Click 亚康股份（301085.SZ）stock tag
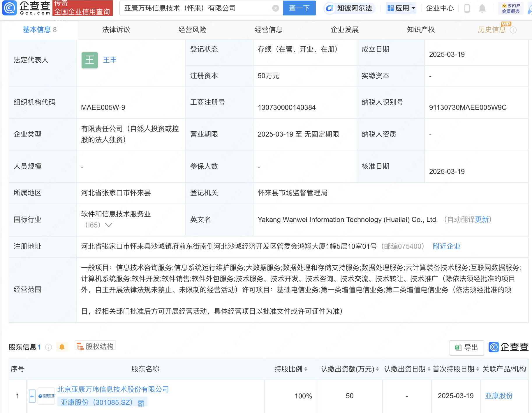Viewport: 532px width, 413px height. (102, 403)
